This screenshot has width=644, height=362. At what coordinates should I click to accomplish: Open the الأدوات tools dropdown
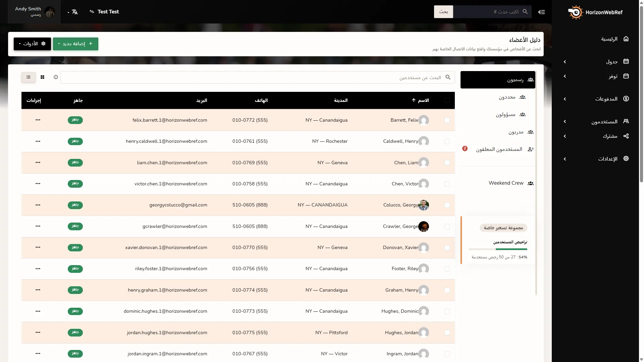tap(32, 44)
